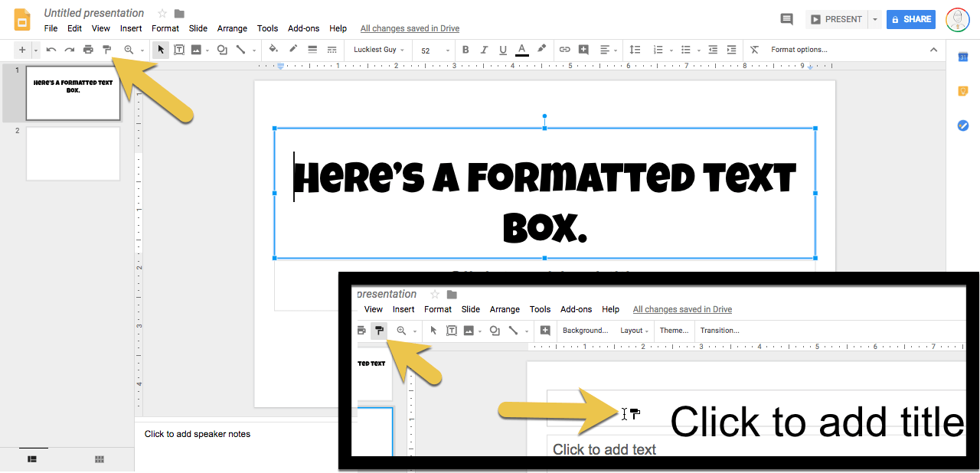The width and height of the screenshot is (980, 473).
Task: Click the Insert image icon
Action: click(x=198, y=49)
